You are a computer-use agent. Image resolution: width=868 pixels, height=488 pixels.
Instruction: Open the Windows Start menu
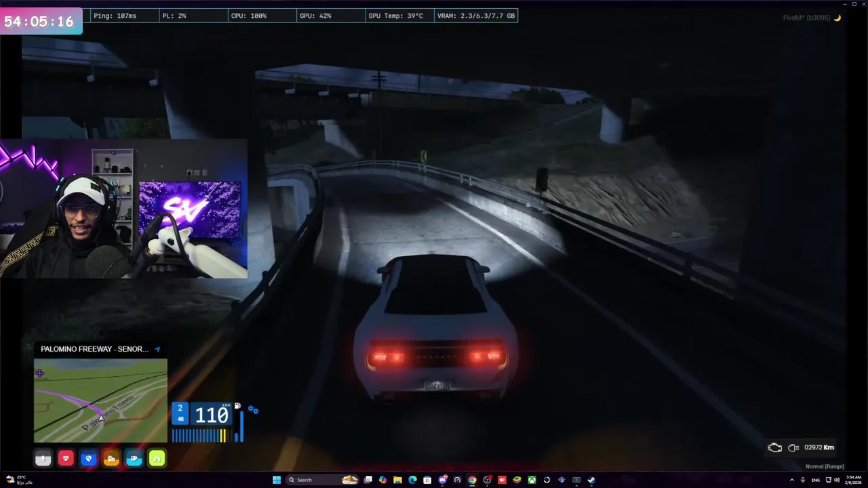[x=277, y=480]
